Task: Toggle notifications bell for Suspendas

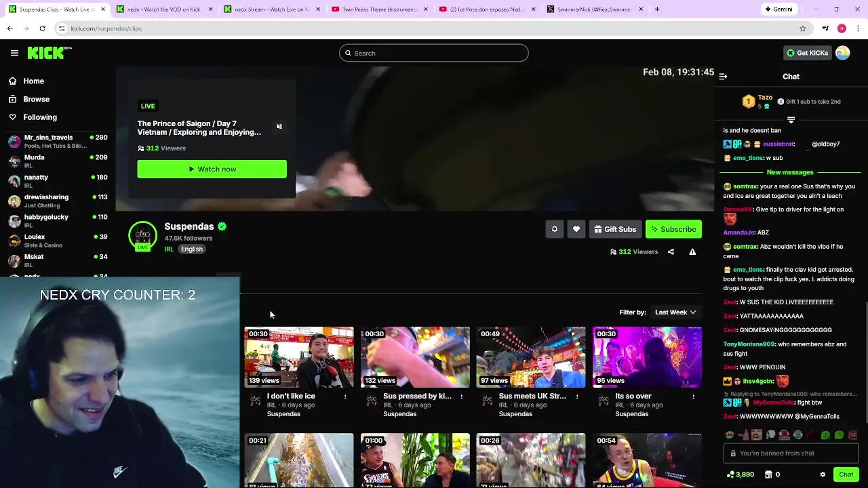Action: point(554,229)
